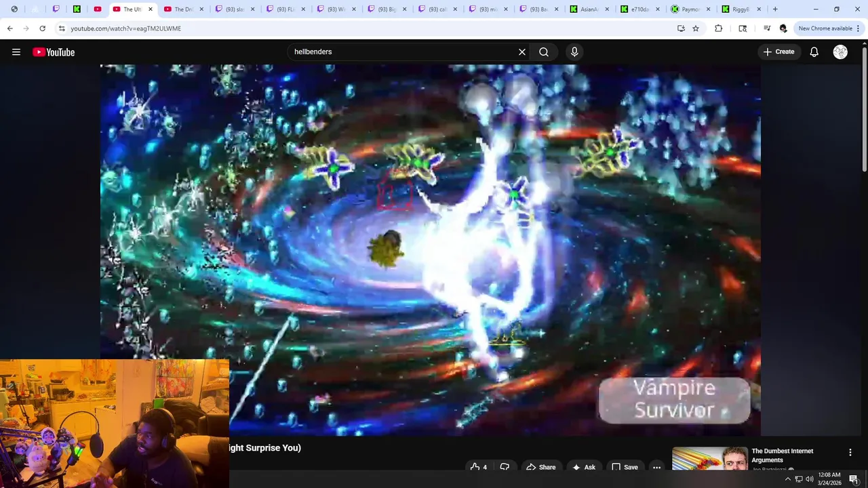Switch to the e710da tab
This screenshot has height=488, width=868.
tap(641, 9)
